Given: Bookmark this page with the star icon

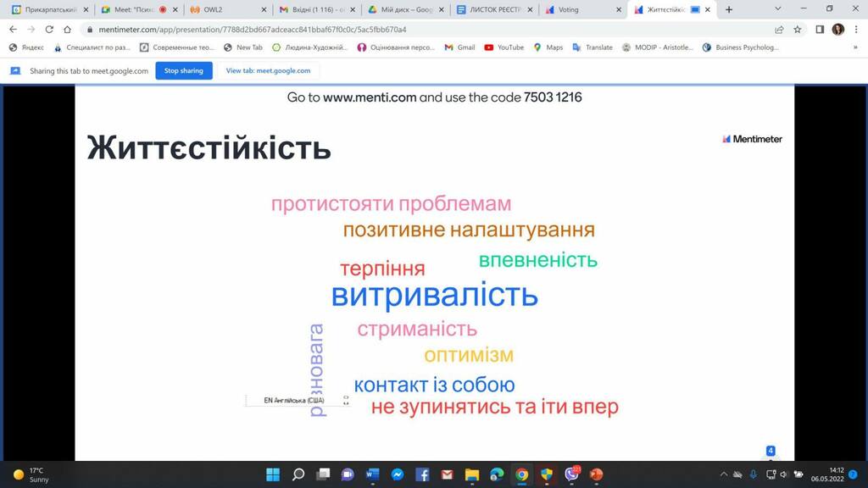Looking at the screenshot, I should tap(798, 29).
